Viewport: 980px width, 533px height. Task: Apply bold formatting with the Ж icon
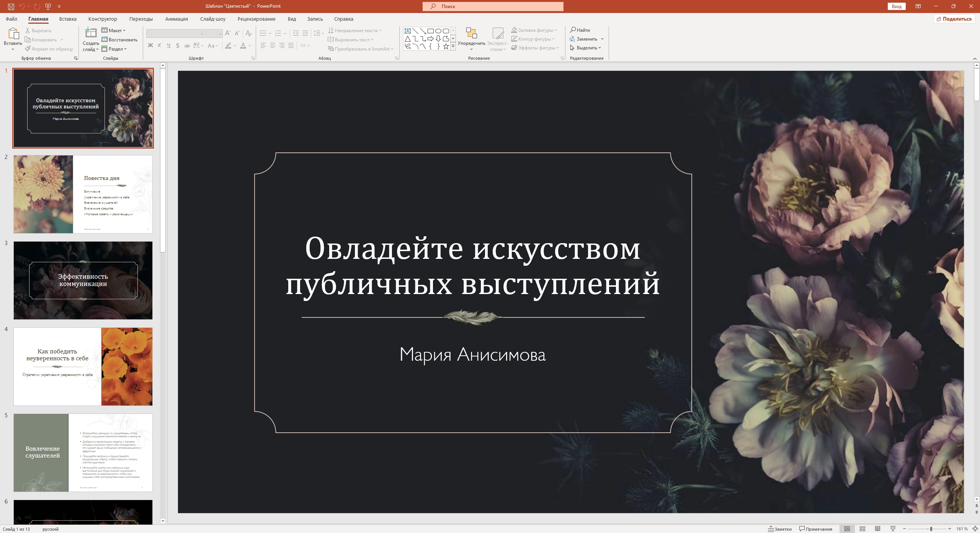tap(150, 45)
